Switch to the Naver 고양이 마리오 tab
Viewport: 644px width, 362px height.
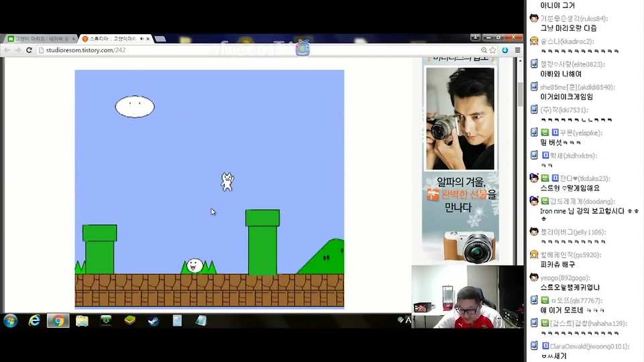click(x=39, y=39)
